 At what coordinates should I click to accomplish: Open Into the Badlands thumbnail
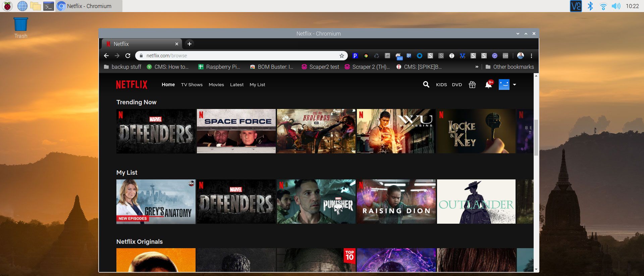click(x=316, y=131)
